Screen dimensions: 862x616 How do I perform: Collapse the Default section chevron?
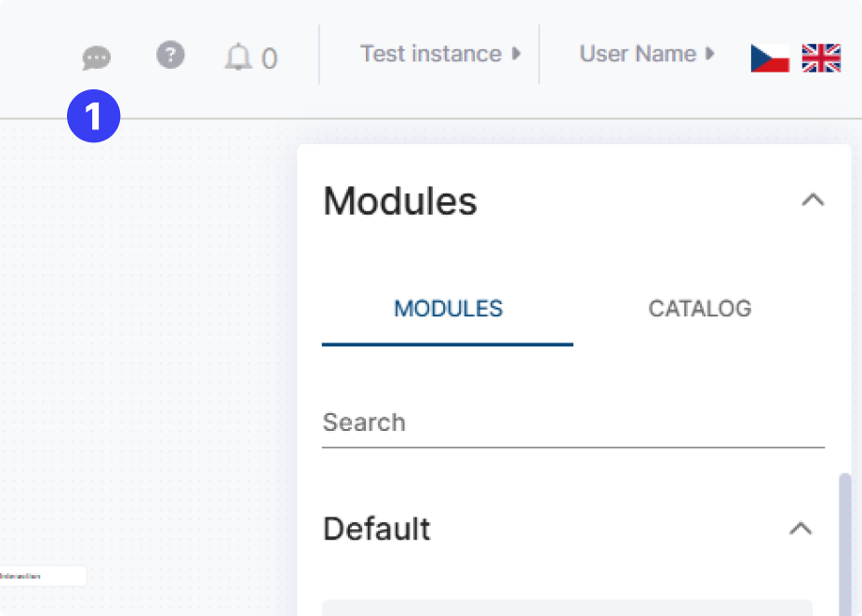pyautogui.click(x=801, y=529)
